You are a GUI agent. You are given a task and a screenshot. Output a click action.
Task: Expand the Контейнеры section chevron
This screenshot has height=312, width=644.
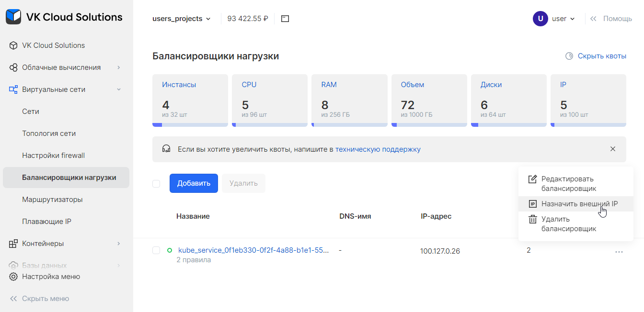tap(119, 244)
